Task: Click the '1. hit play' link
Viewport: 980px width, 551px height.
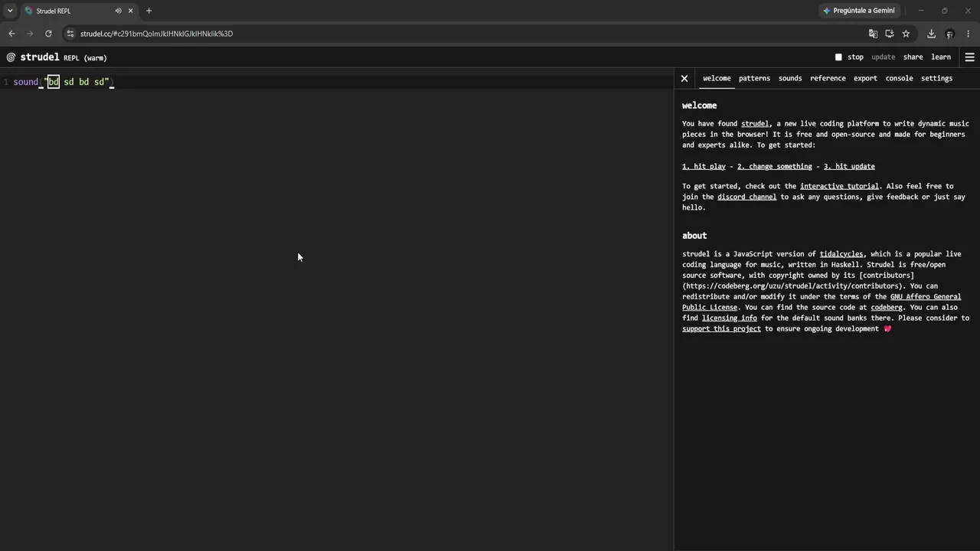Action: pos(704,166)
